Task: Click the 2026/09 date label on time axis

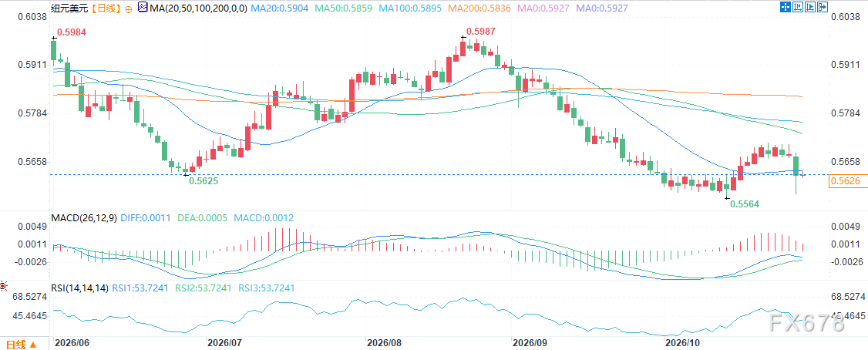Action: click(x=530, y=343)
